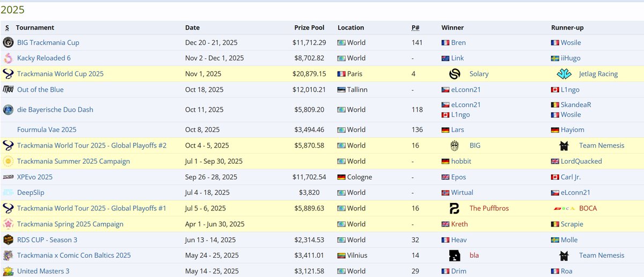Open runner-up Molle's page
This screenshot has height=277, width=644.
pyautogui.click(x=569, y=239)
